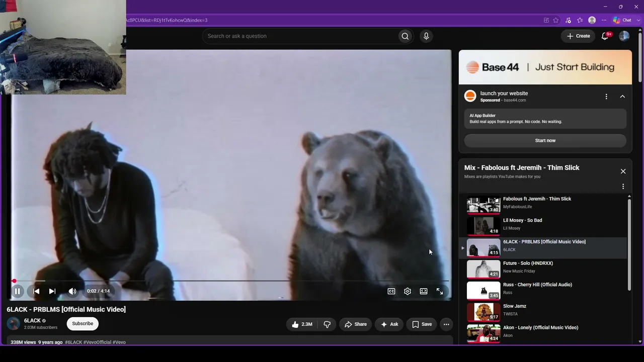Save the video to a playlist

(422, 324)
